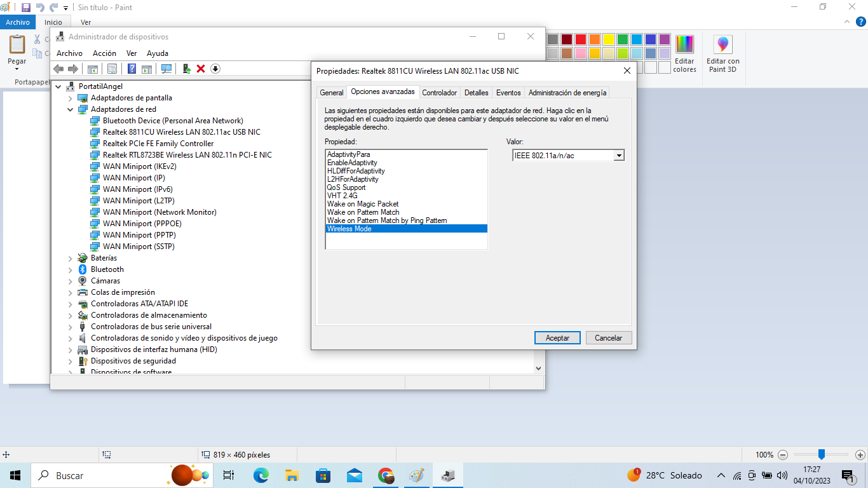Switch to Eventos tab
This screenshot has height=488, width=868.
(508, 93)
